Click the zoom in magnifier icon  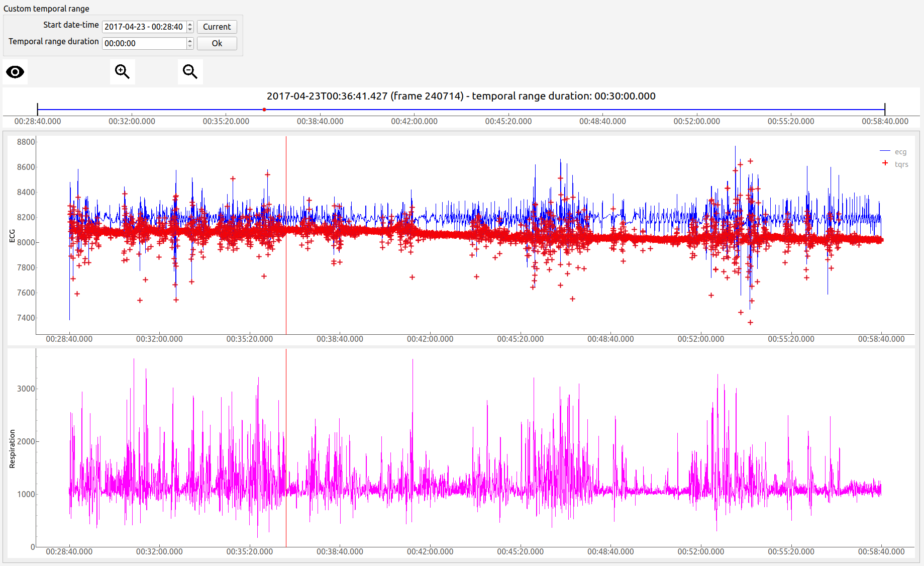(x=122, y=72)
